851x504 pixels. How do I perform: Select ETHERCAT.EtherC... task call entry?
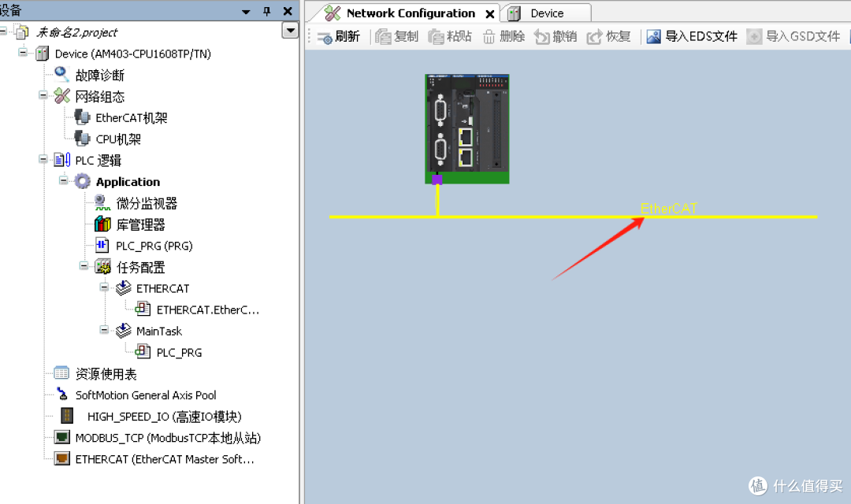[208, 309]
